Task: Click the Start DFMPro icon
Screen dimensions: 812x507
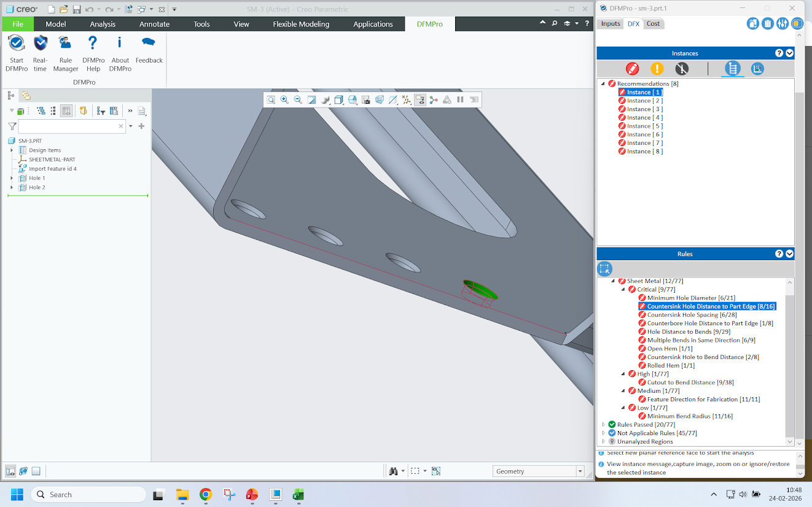Action: 17,44
